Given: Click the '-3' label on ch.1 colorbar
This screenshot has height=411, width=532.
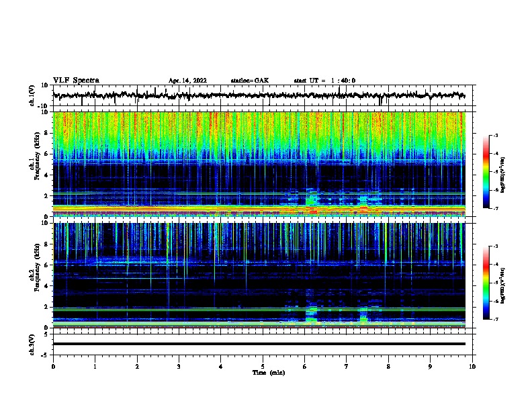Looking at the screenshot, I should pyautogui.click(x=495, y=135).
